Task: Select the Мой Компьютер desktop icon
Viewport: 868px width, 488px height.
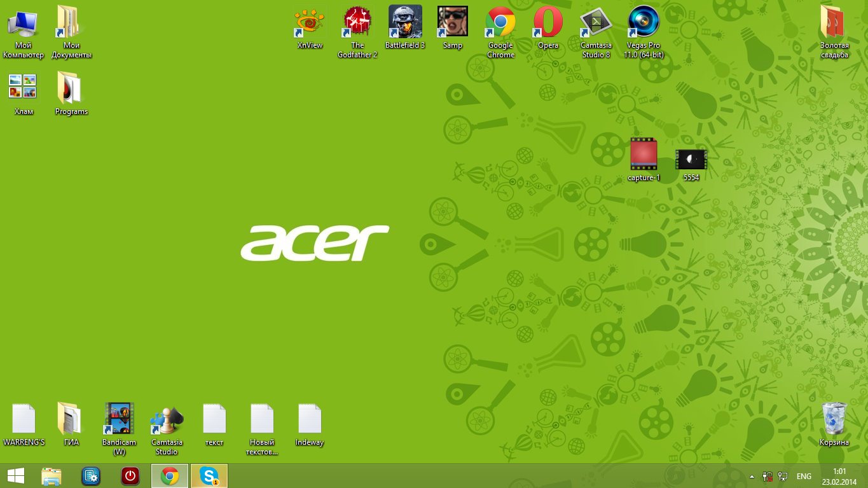Action: (x=24, y=32)
